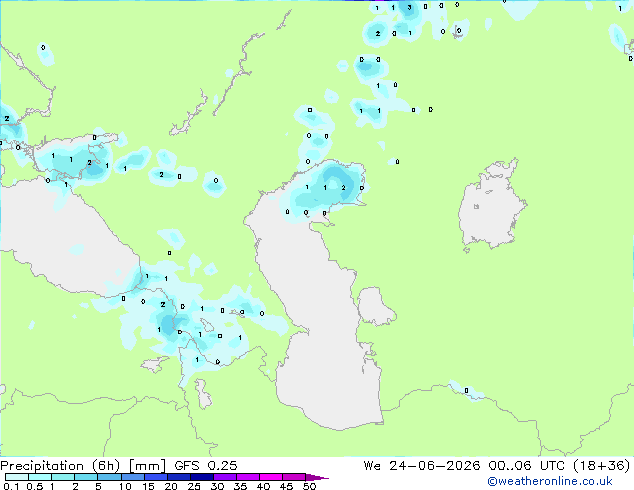Click the 00..06 UTC time range
This screenshot has height=490, width=634.
[x=527, y=466]
